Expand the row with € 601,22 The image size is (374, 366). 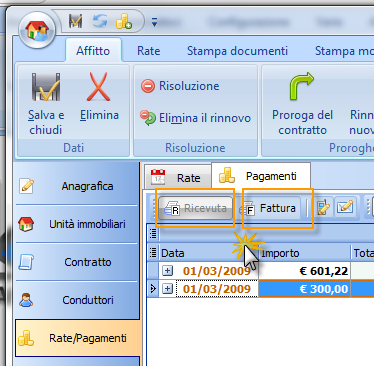click(x=167, y=271)
